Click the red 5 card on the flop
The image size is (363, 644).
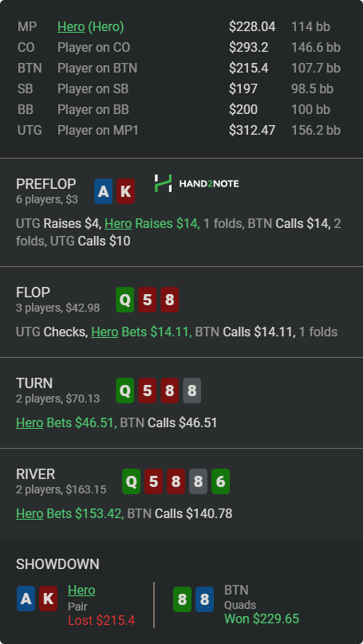(x=147, y=300)
